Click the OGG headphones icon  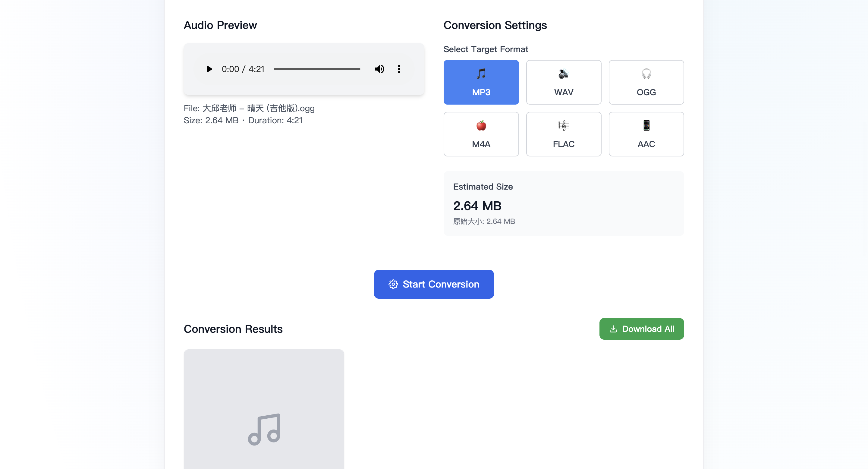click(646, 74)
